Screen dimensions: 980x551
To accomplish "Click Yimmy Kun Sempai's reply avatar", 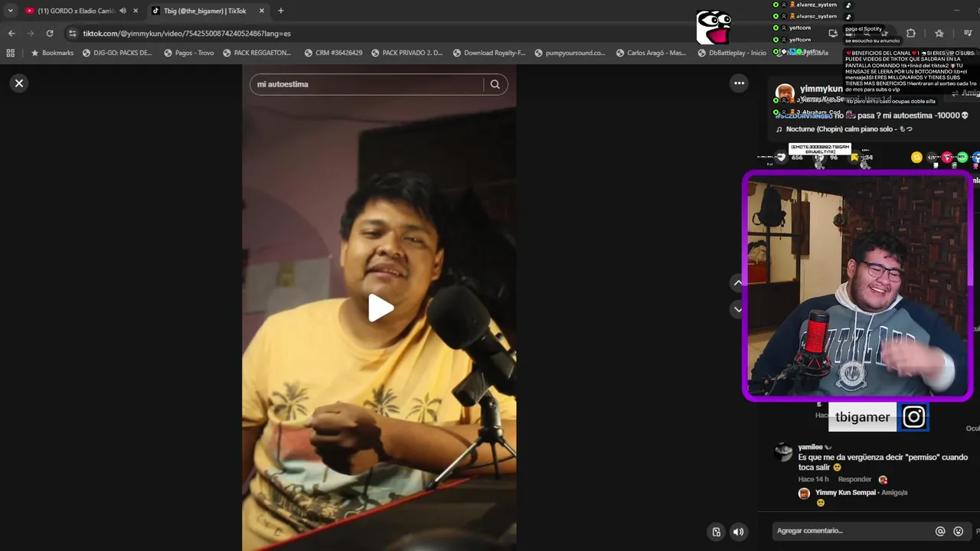I will (804, 494).
